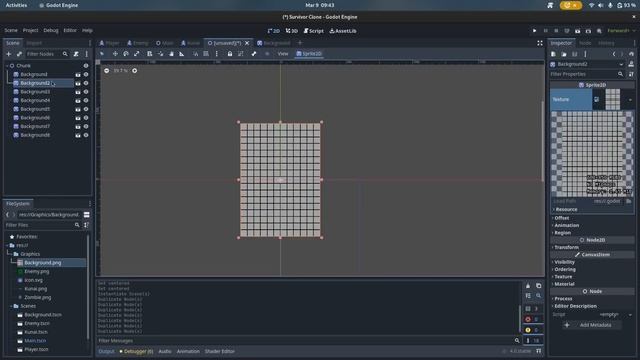Open the Background2 object selector dropdown
Image resolution: width=640 pixels, height=360 pixels.
click(621, 64)
